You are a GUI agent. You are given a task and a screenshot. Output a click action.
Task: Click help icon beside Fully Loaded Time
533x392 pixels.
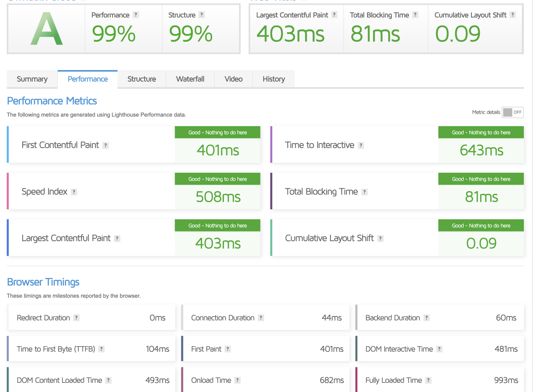(x=428, y=380)
